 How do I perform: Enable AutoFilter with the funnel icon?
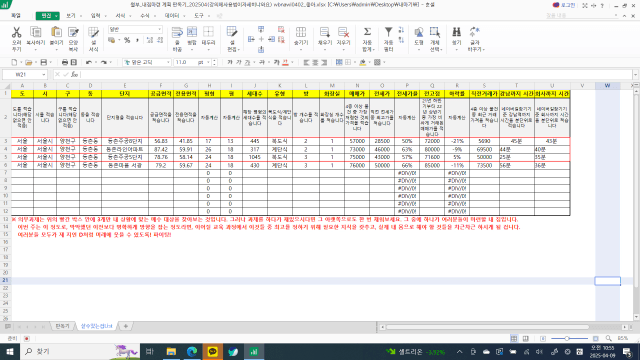click(x=388, y=32)
